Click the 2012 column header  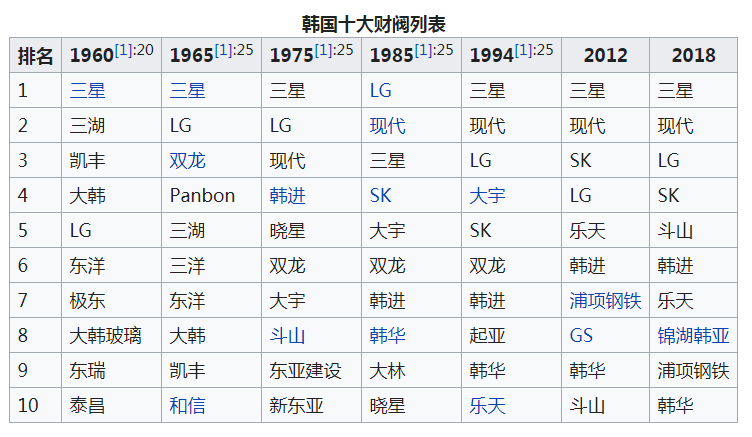click(605, 56)
